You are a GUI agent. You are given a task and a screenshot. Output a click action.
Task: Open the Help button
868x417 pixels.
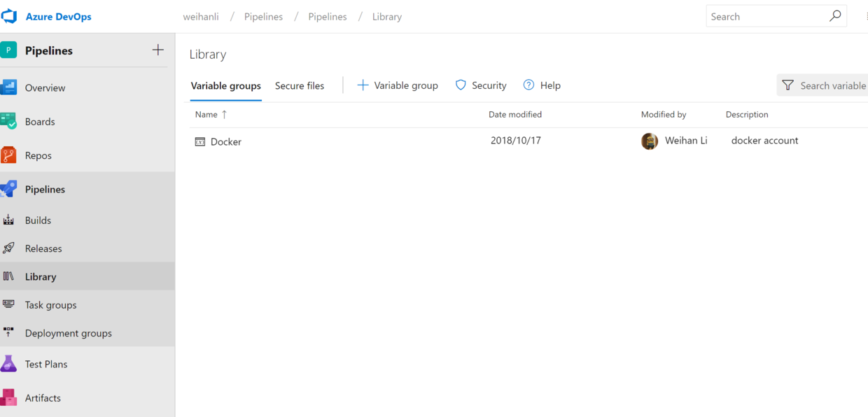tap(542, 85)
